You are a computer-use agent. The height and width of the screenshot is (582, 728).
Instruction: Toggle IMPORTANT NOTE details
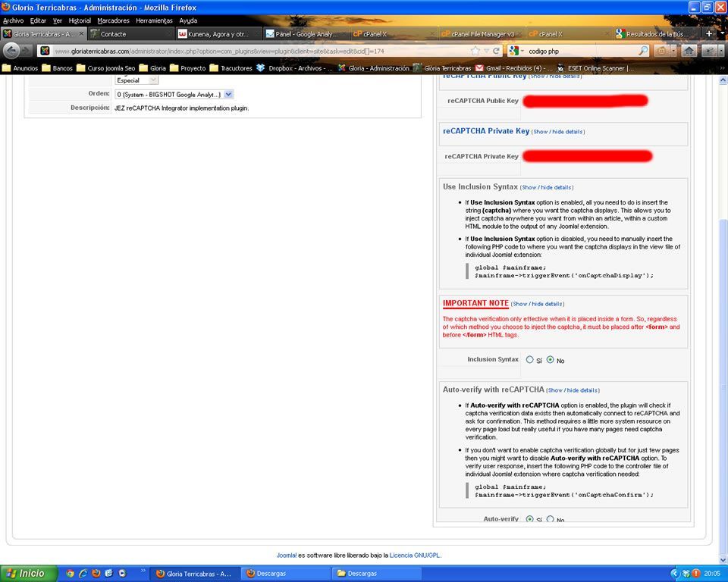point(538,304)
